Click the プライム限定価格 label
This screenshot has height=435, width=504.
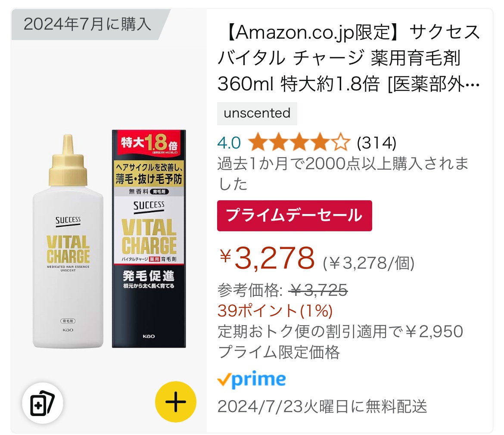(x=279, y=352)
